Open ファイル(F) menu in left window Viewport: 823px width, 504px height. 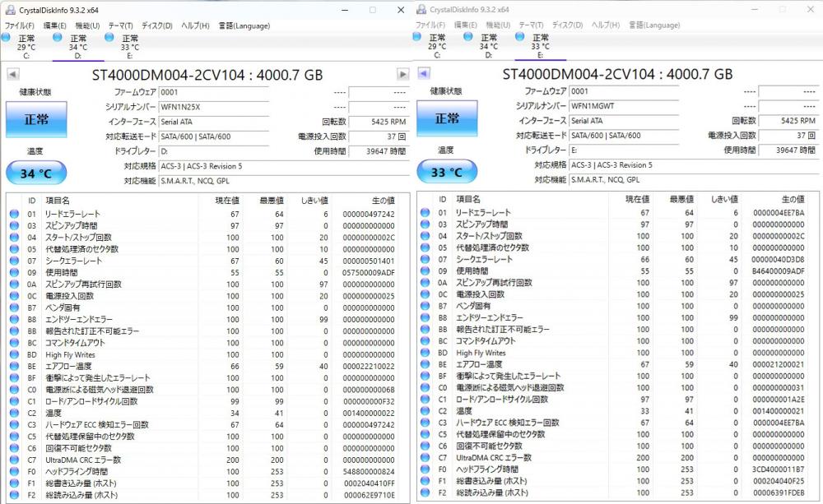pyautogui.click(x=20, y=25)
